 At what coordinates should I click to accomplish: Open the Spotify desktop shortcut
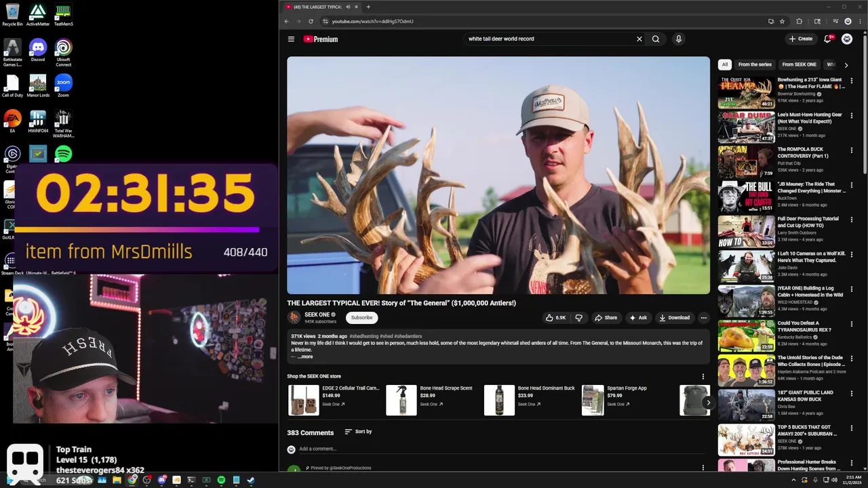[x=63, y=154]
